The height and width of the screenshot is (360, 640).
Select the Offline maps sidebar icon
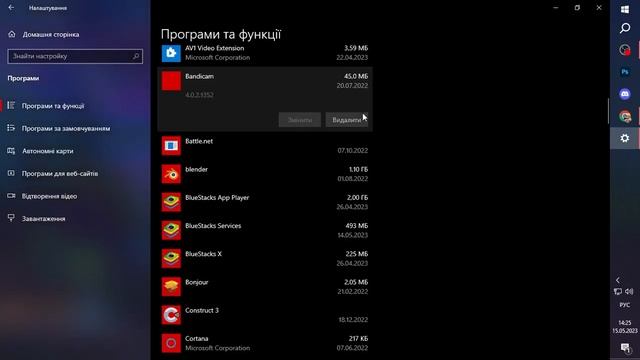coord(11,151)
